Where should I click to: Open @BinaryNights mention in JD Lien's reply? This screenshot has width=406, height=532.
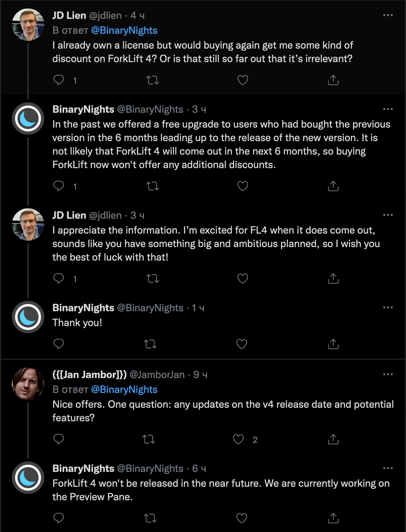[124, 30]
